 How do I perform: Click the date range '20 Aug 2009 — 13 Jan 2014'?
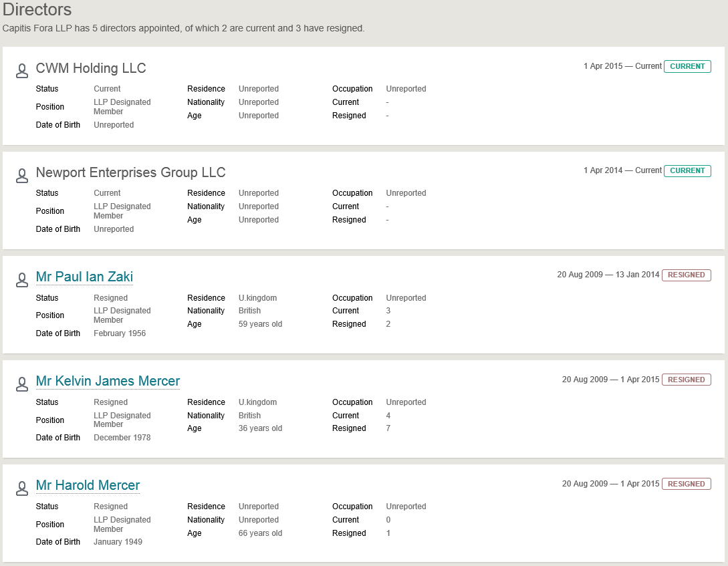[608, 275]
